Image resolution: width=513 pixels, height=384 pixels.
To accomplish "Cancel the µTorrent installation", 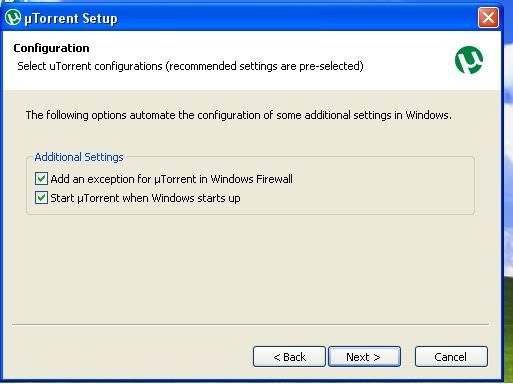I will coord(451,357).
